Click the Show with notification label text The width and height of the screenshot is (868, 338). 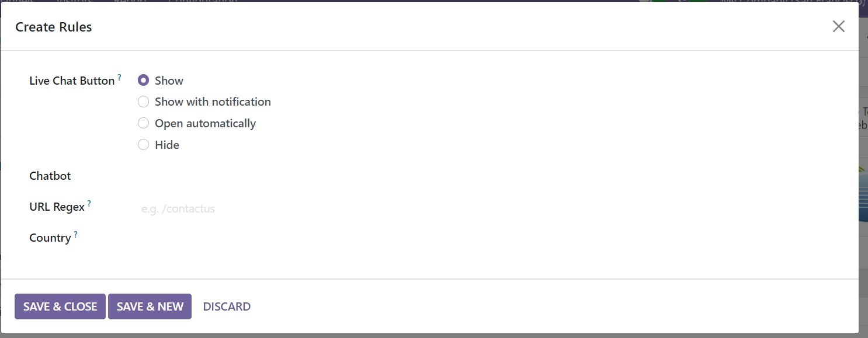(213, 102)
